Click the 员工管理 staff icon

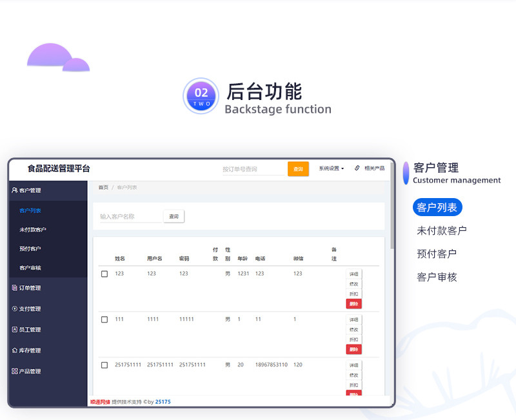(15, 329)
